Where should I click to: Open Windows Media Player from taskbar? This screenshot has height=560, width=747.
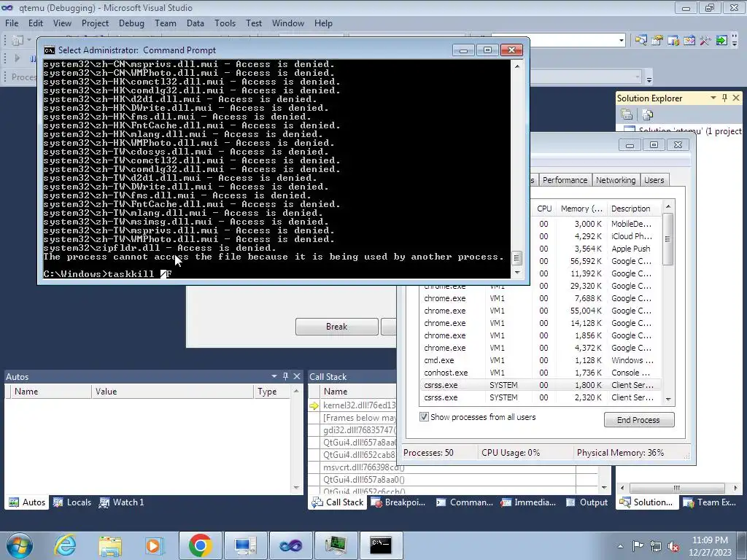pos(154,545)
